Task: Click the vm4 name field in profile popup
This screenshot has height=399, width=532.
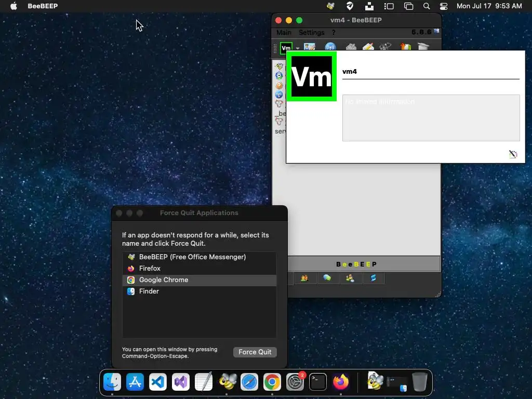Action: coord(431,72)
